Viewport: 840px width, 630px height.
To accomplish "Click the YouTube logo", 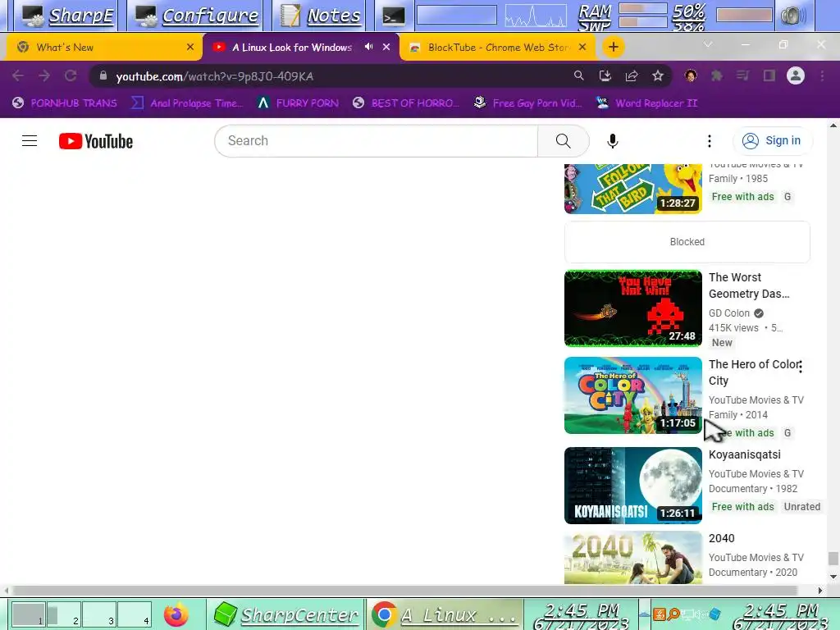I will coord(96,141).
